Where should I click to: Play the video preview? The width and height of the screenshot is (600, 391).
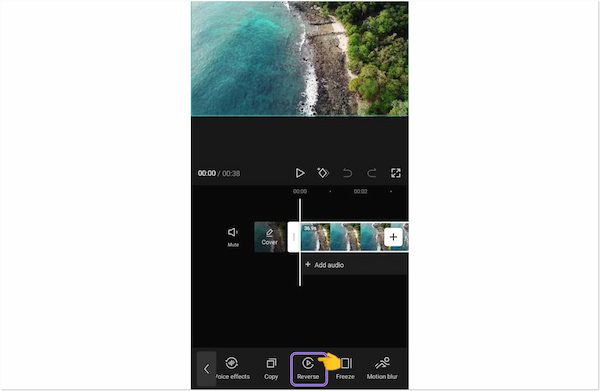click(300, 173)
